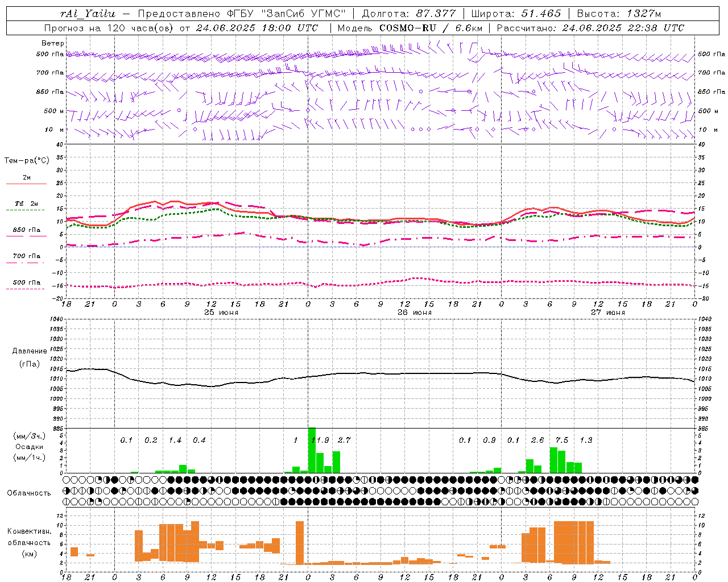Click the (мм/1ч.) unit label
728x582 pixels.
(x=30, y=458)
